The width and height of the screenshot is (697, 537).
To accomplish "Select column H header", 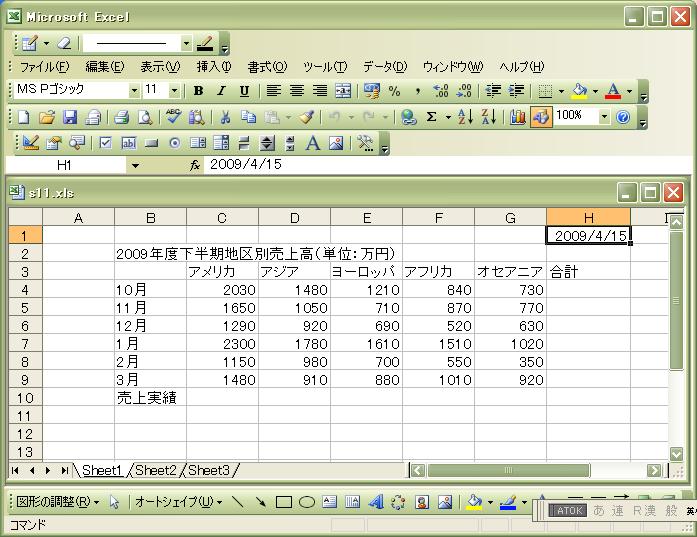I will (x=588, y=217).
